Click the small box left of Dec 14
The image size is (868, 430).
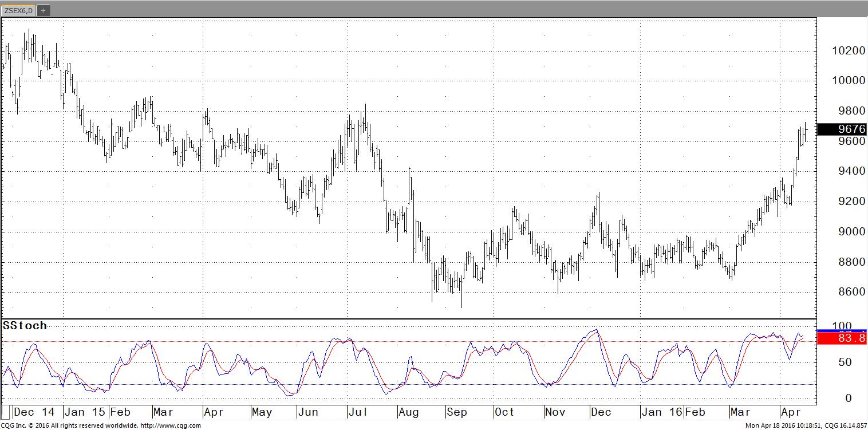click(x=6, y=412)
